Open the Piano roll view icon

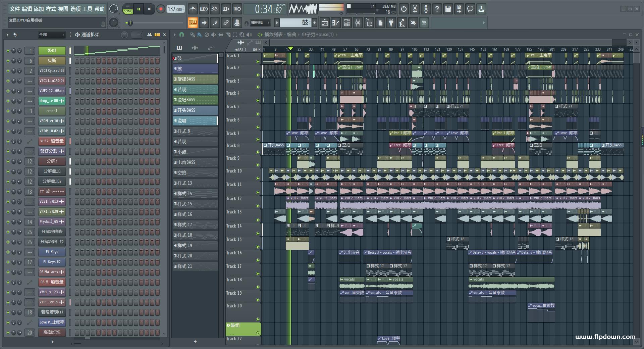[336, 23]
